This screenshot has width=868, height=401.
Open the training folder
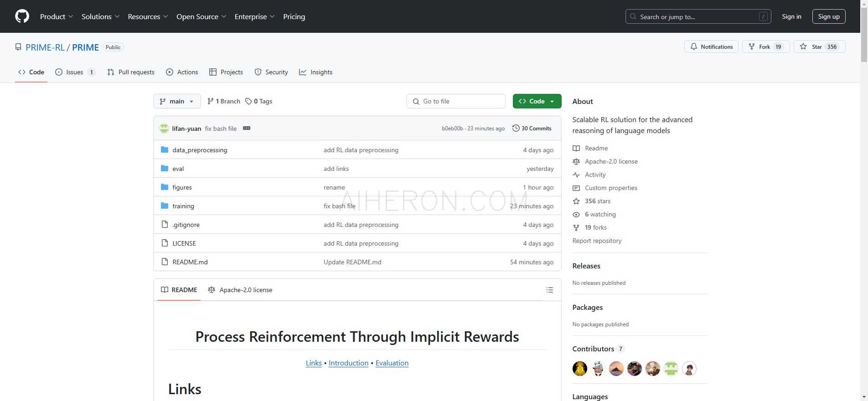tap(183, 206)
